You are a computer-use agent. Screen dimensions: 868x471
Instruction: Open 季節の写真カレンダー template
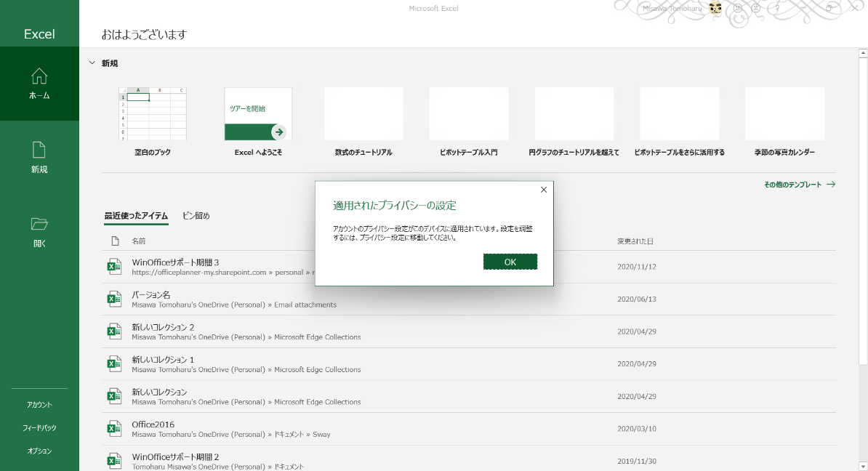(x=784, y=121)
